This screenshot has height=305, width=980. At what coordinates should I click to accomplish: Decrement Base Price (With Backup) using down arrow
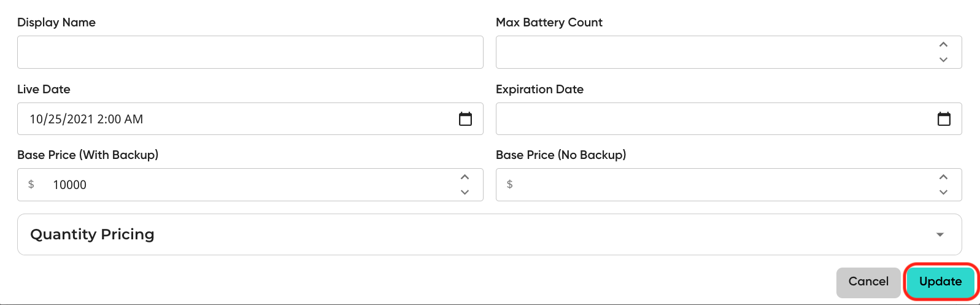pos(465,192)
